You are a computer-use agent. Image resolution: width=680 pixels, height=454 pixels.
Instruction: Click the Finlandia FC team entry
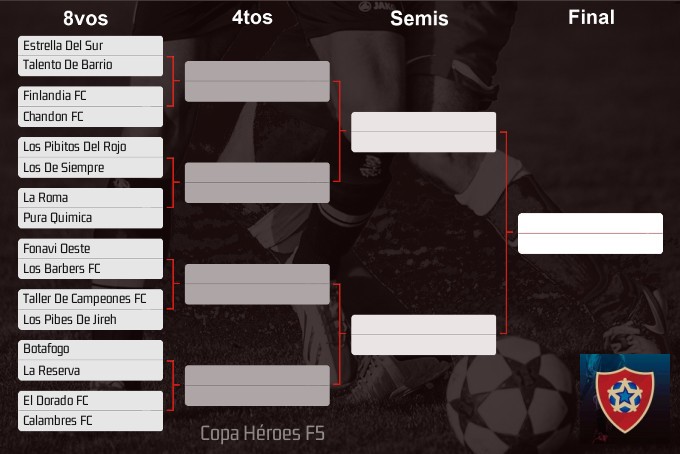coord(90,97)
